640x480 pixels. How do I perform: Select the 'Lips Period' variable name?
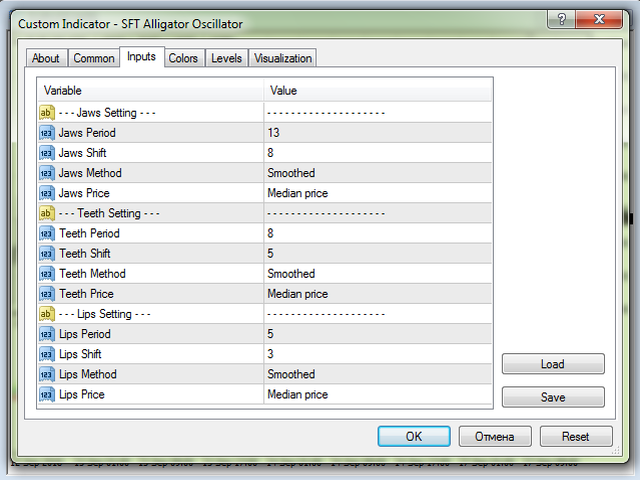pyautogui.click(x=85, y=334)
